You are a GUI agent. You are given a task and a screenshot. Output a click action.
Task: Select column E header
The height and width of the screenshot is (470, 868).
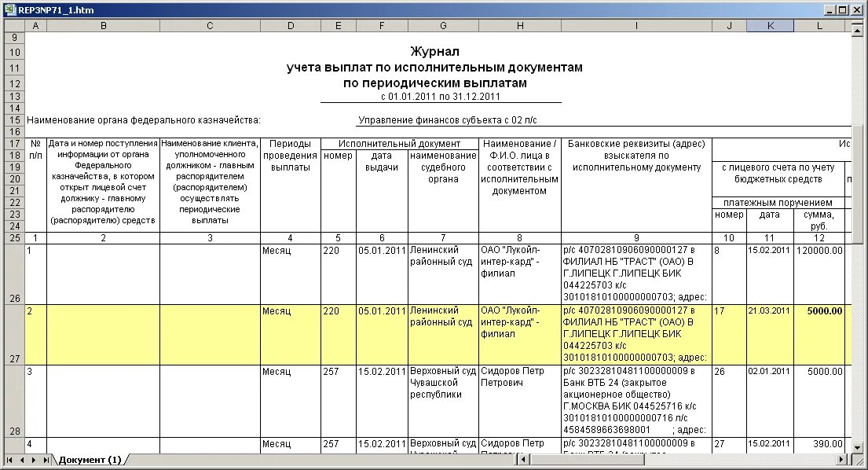click(x=339, y=26)
